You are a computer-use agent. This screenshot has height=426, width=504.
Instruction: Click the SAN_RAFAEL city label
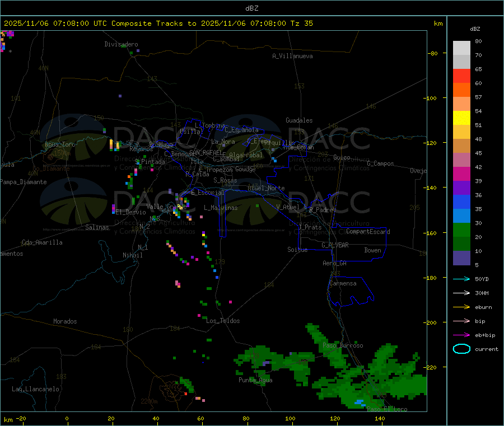206,152
